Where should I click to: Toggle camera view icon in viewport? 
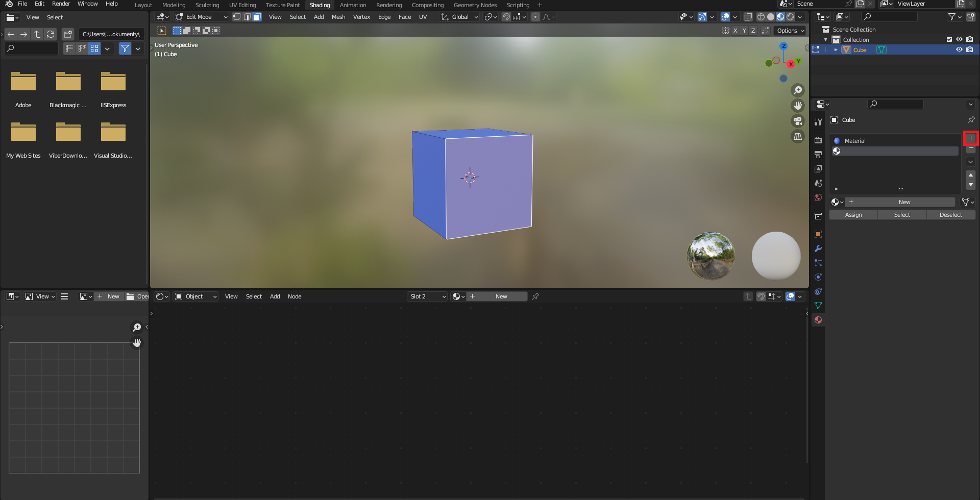tap(797, 121)
